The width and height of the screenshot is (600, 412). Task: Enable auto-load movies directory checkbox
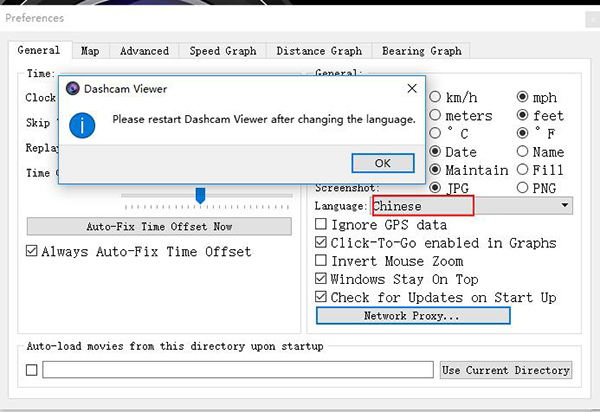tap(32, 370)
